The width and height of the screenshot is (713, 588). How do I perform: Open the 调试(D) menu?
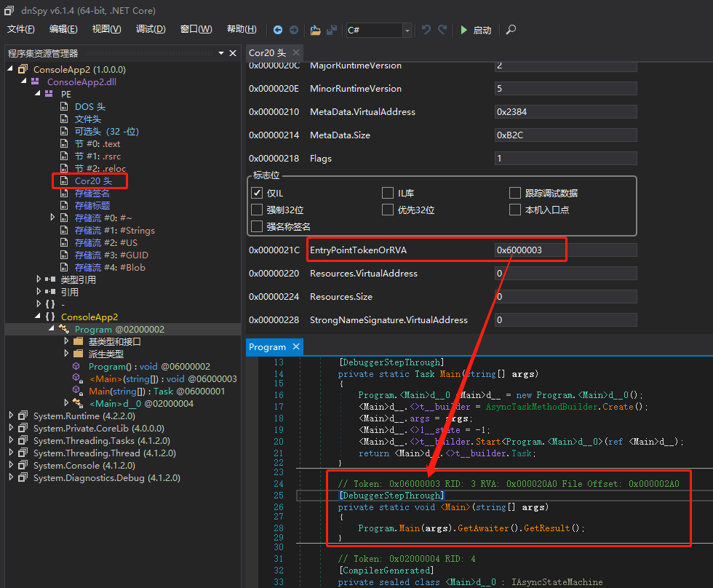(x=151, y=29)
